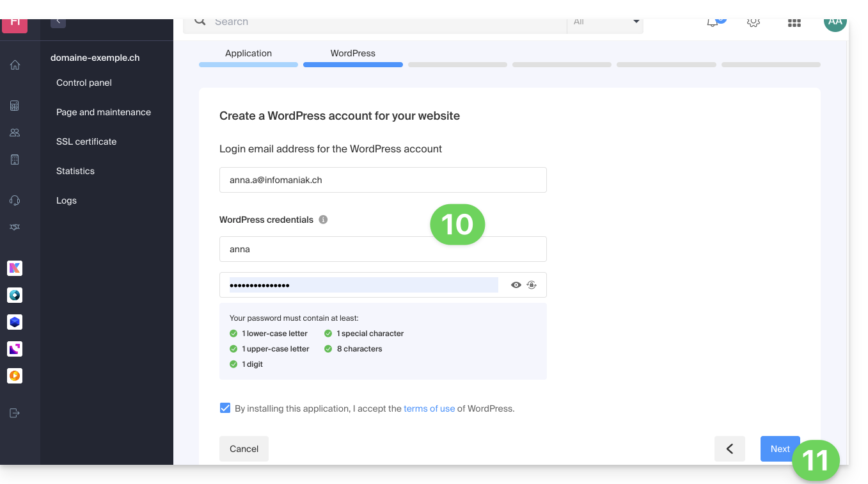Open the users group icon in sidebar
Screen dimensions: 868x484
point(15,133)
